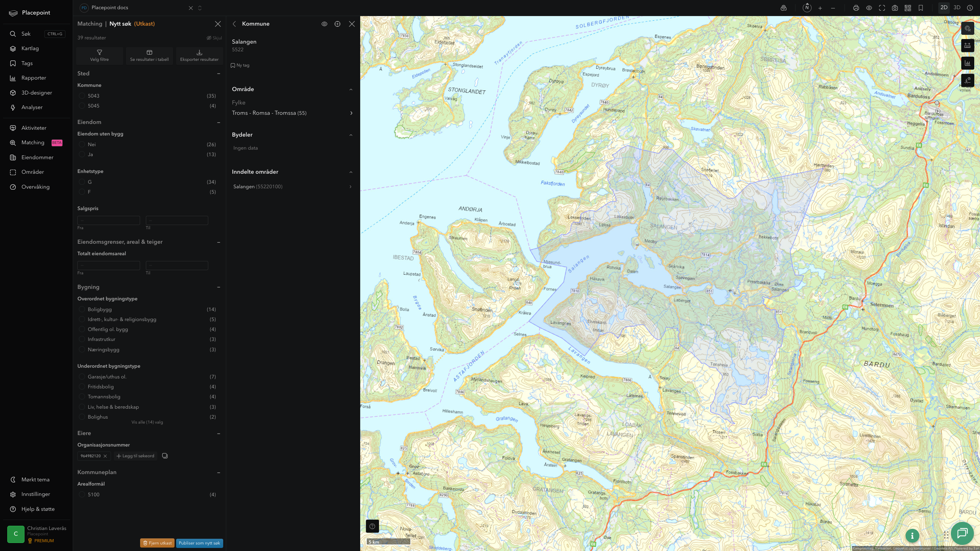980x551 pixels.
Task: Select Boligbygg building type
Action: pyautogui.click(x=82, y=310)
